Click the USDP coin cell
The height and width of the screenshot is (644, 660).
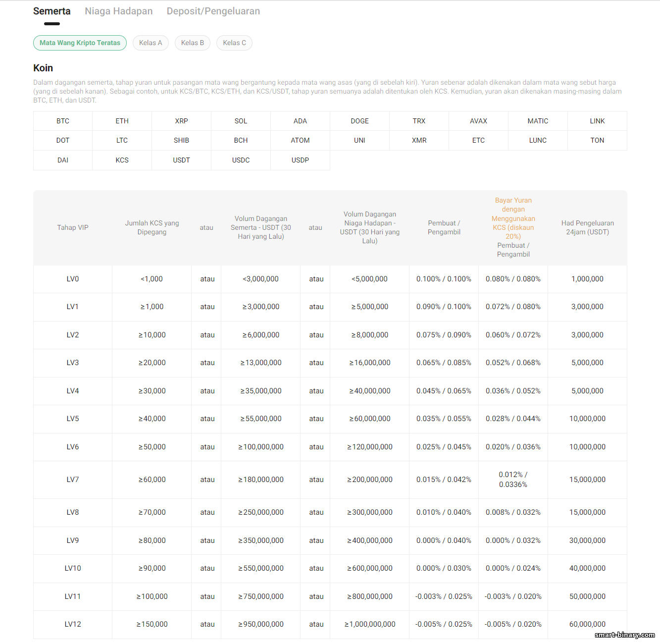(x=301, y=161)
